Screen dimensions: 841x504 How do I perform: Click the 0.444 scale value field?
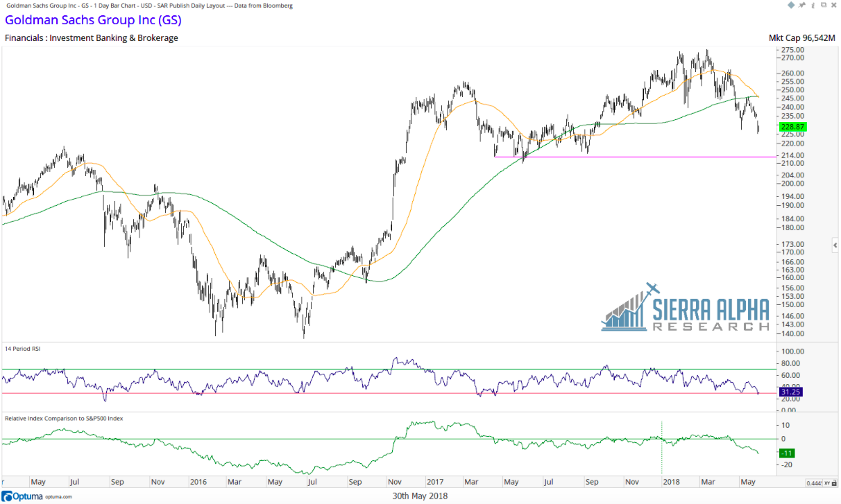(x=814, y=483)
